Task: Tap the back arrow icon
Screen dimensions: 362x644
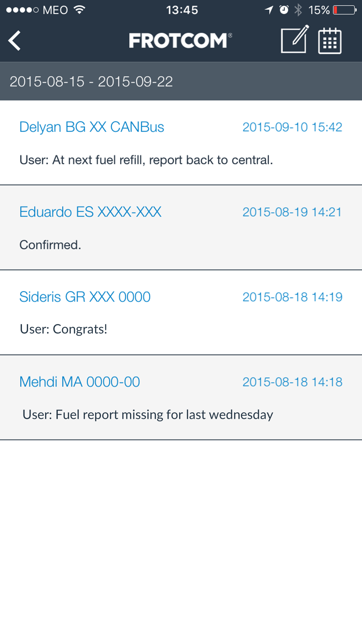Action: [x=15, y=40]
